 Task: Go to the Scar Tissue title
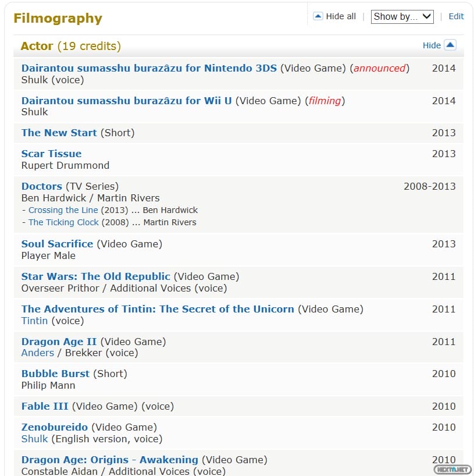pos(51,154)
